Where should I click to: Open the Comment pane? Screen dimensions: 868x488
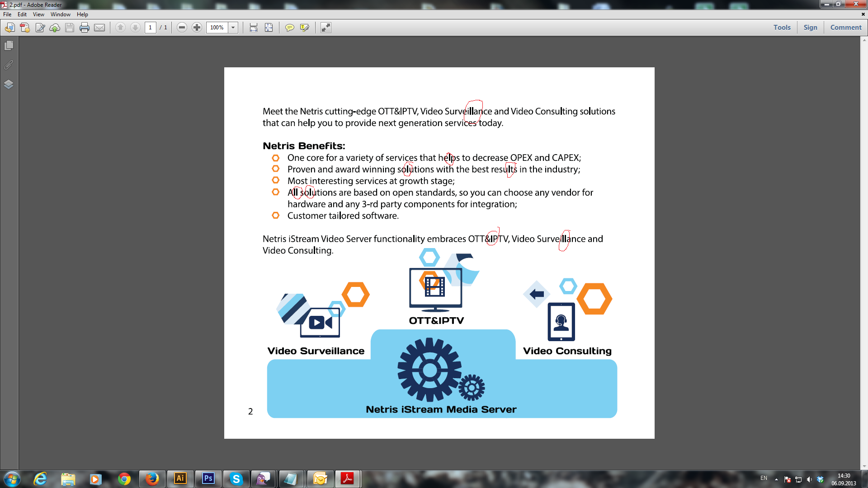(846, 28)
